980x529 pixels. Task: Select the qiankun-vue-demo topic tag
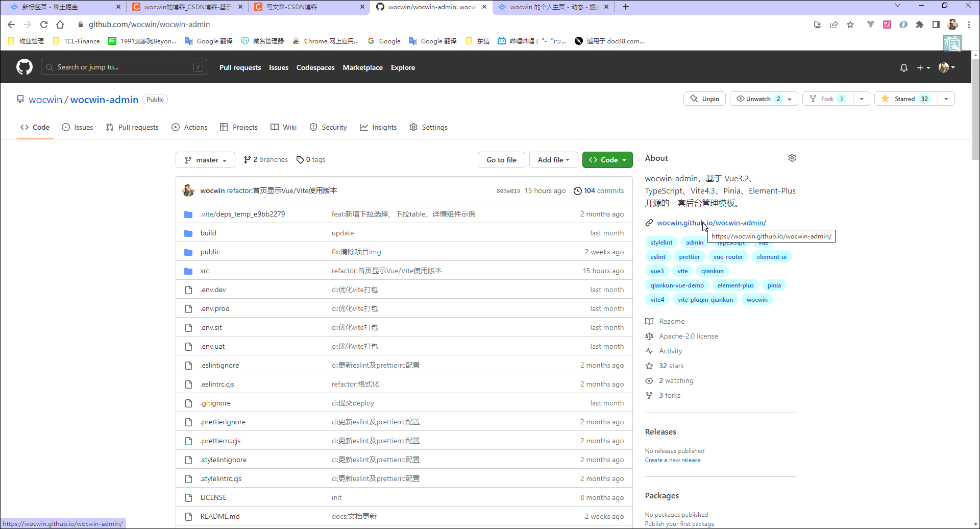tap(677, 285)
